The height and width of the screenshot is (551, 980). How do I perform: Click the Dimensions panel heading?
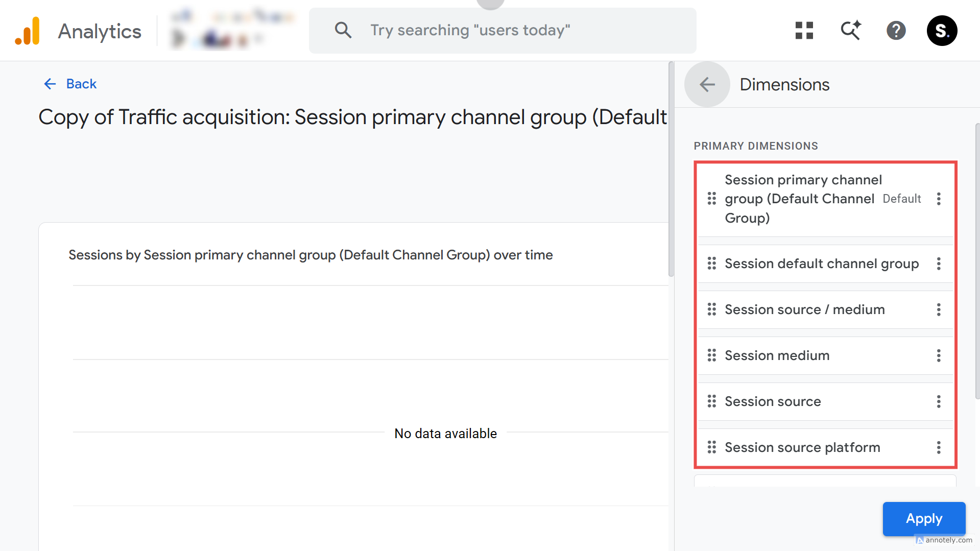click(x=784, y=84)
